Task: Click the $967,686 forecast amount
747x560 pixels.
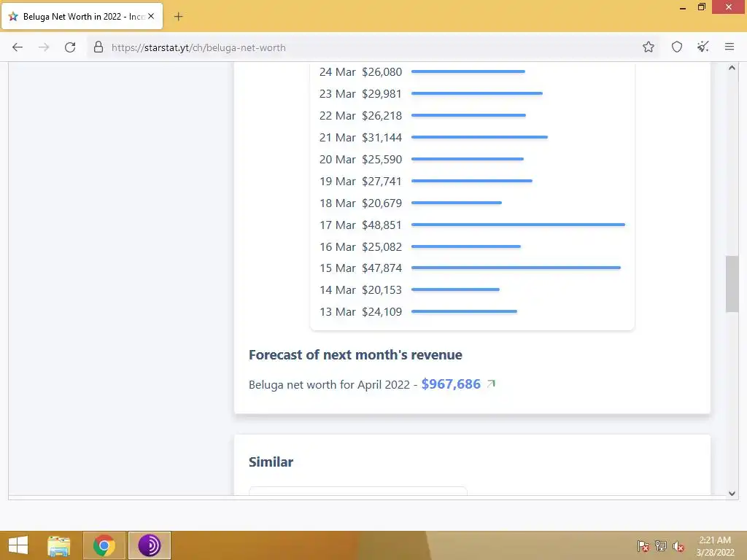Action: point(451,384)
